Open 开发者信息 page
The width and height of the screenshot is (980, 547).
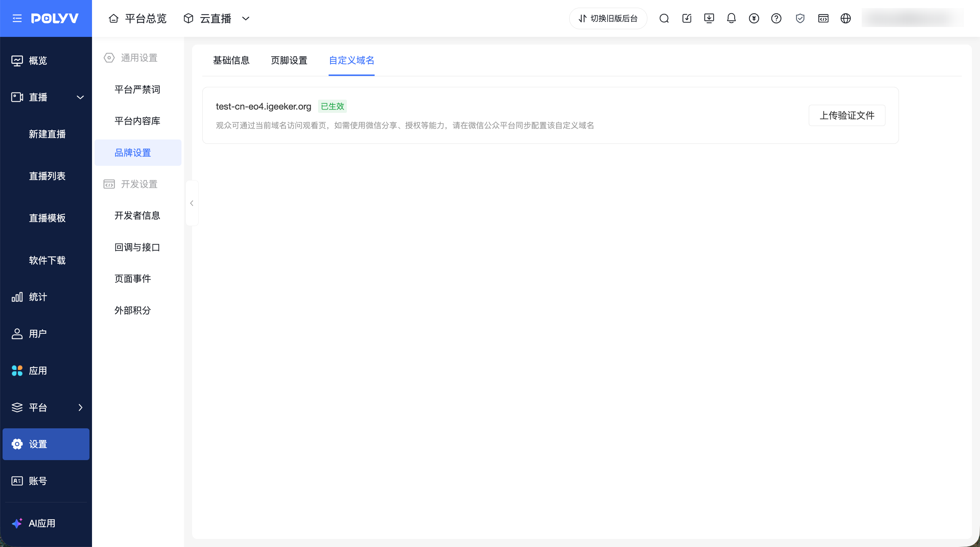[138, 216]
